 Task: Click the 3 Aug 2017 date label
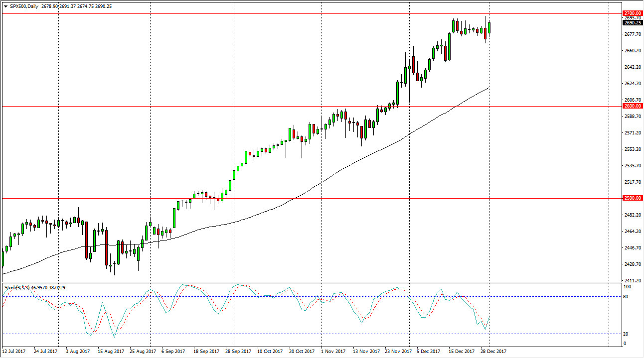79,352
